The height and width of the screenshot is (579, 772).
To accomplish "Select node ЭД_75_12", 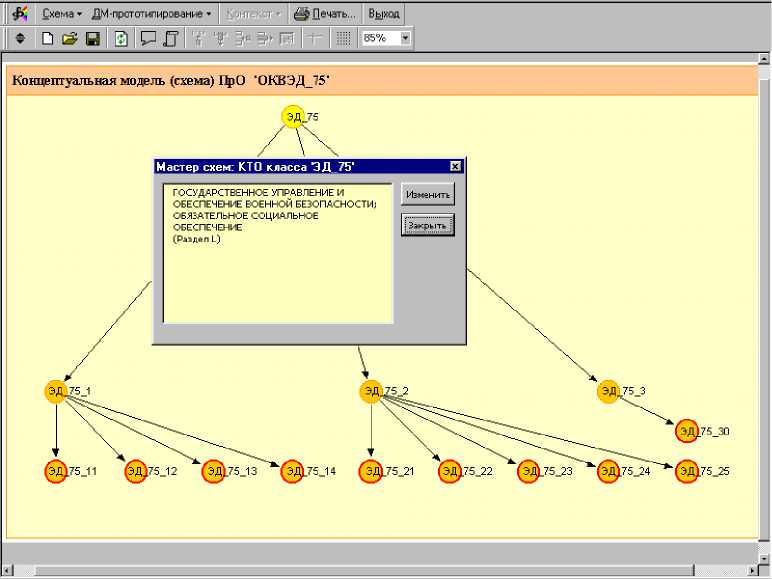I will pyautogui.click(x=135, y=471).
